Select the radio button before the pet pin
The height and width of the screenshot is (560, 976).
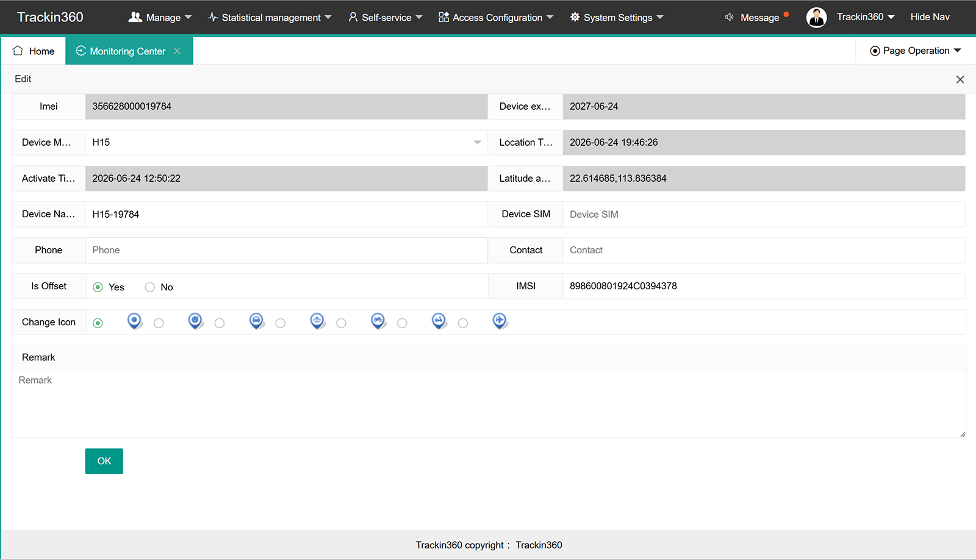click(159, 323)
